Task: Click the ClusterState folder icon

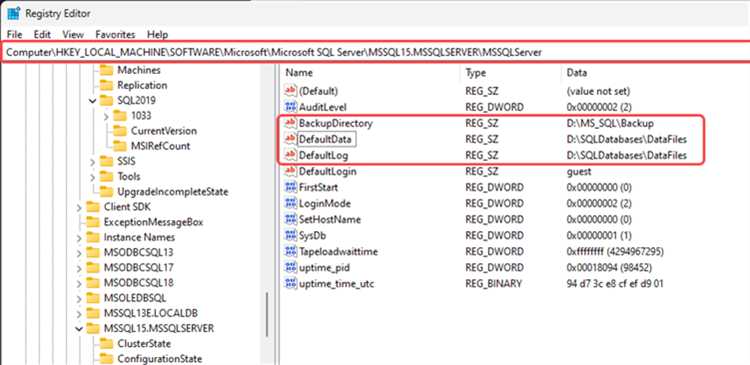Action: click(106, 344)
